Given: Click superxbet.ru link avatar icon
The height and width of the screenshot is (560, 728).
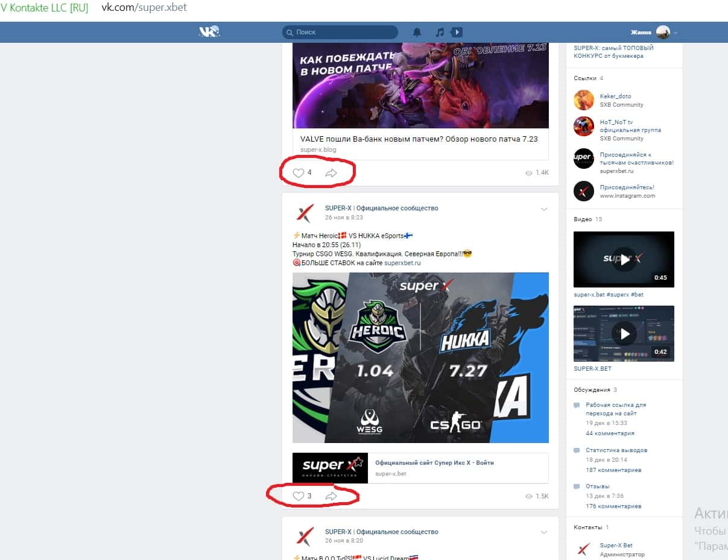Looking at the screenshot, I should (x=584, y=159).
